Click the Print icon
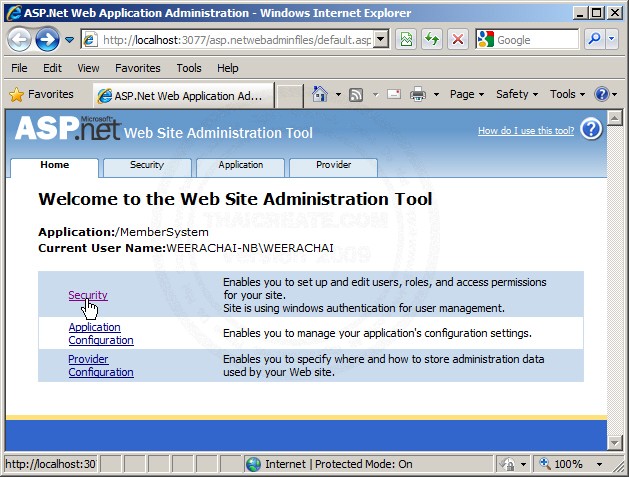Screen dimensions: 629x477 418,94
